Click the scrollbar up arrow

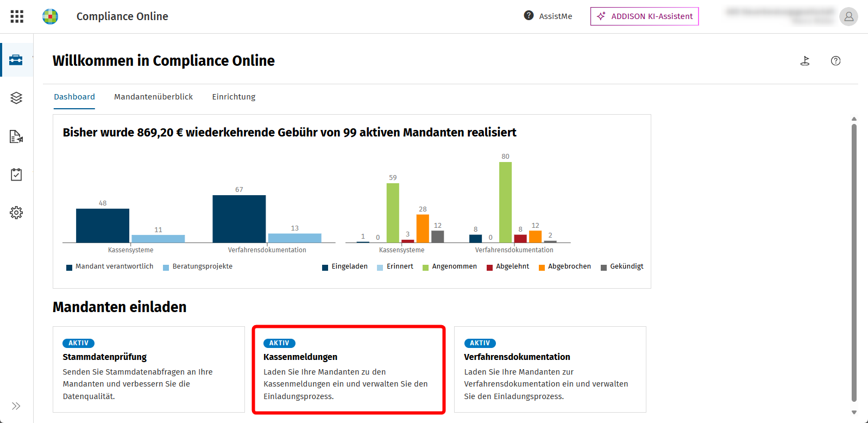pos(854,119)
